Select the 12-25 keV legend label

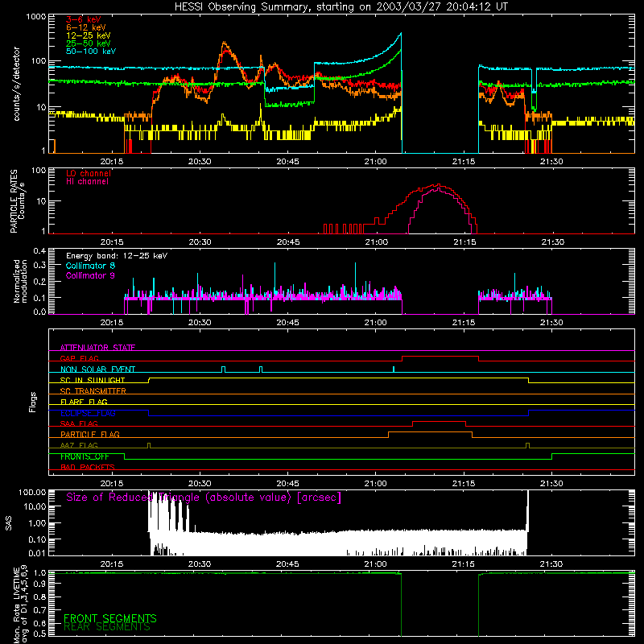[x=89, y=35]
